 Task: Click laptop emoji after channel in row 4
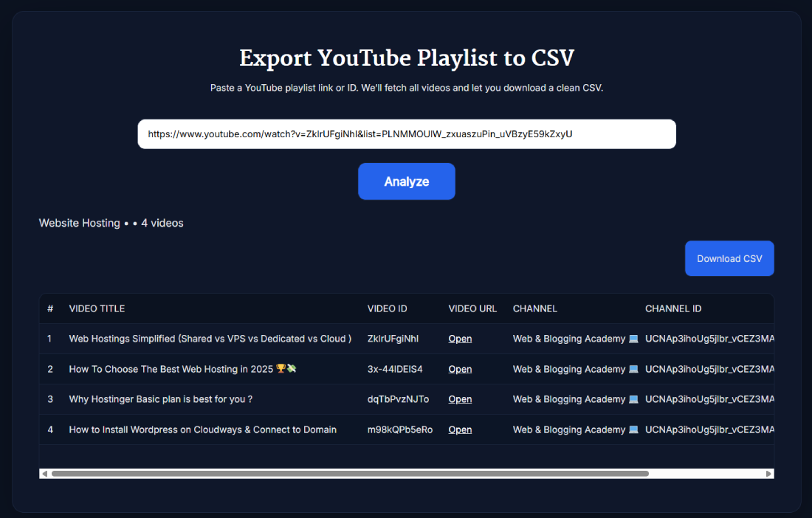coord(633,429)
